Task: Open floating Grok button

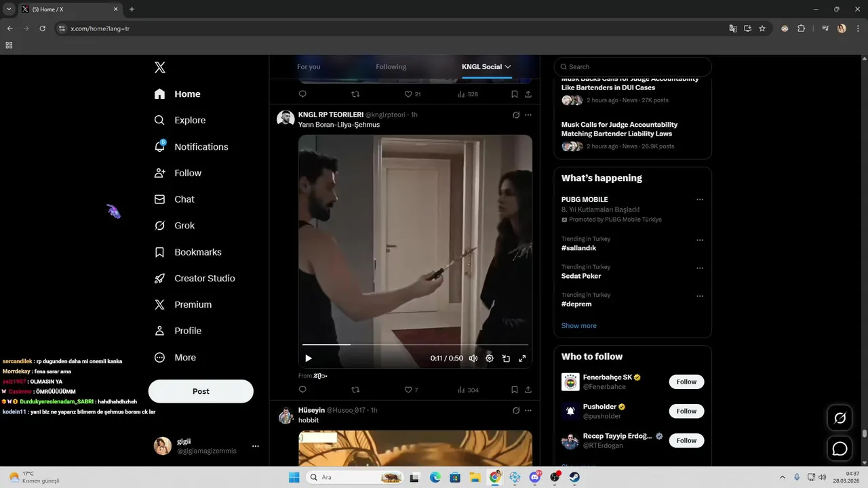Action: 840,418
